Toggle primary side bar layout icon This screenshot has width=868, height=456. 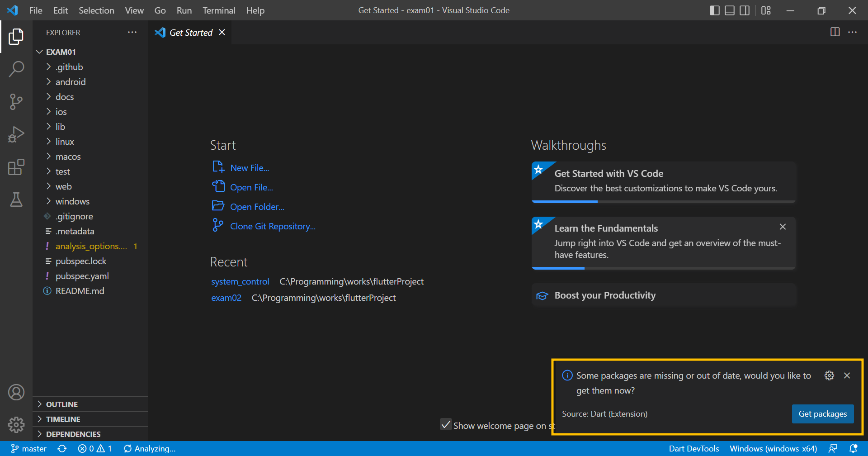pos(715,10)
